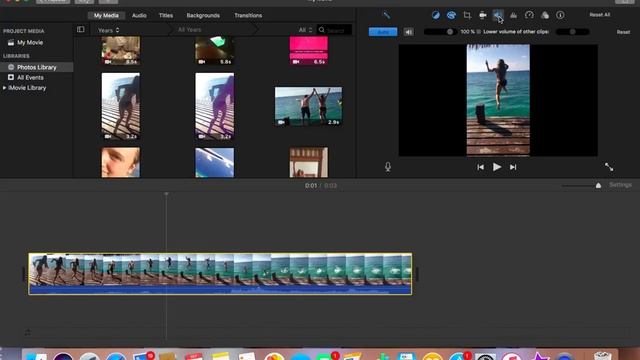Enter full screen playback with arrows icon
This screenshot has width=640, height=360.
(609, 167)
